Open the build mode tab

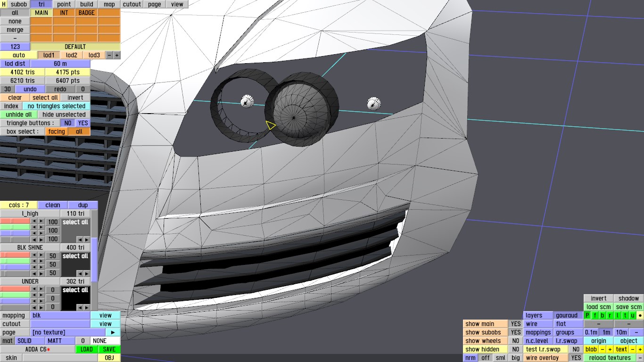coord(87,4)
